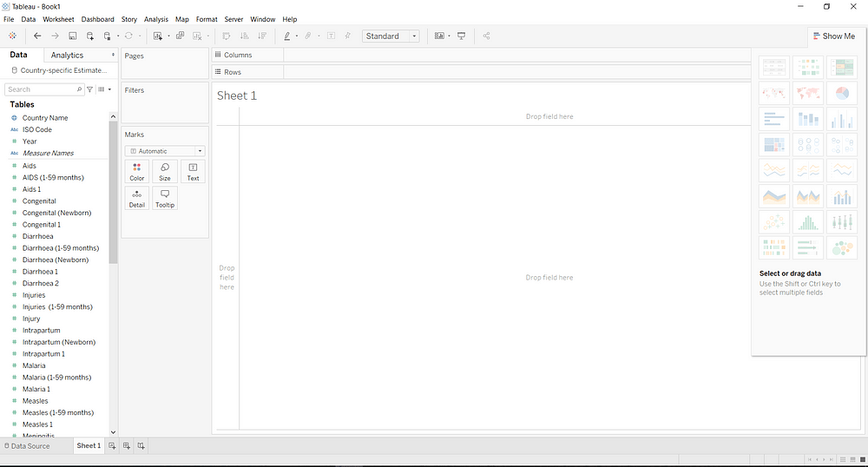Image resolution: width=868 pixels, height=467 pixels.
Task: Select the pie chart thumbnail in Show Me
Action: (x=841, y=93)
